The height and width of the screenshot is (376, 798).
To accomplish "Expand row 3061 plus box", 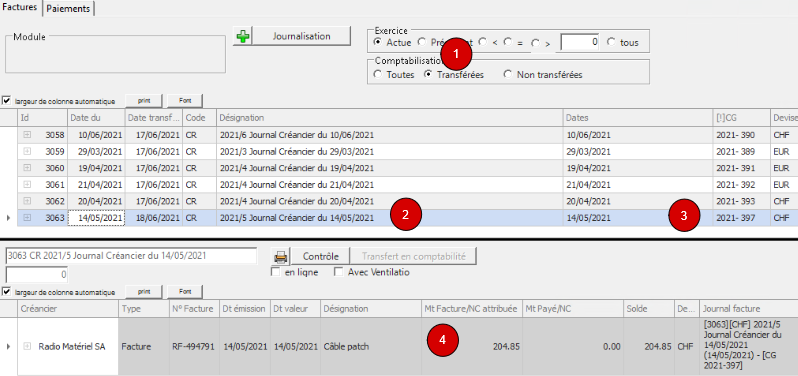I will pyautogui.click(x=27, y=184).
